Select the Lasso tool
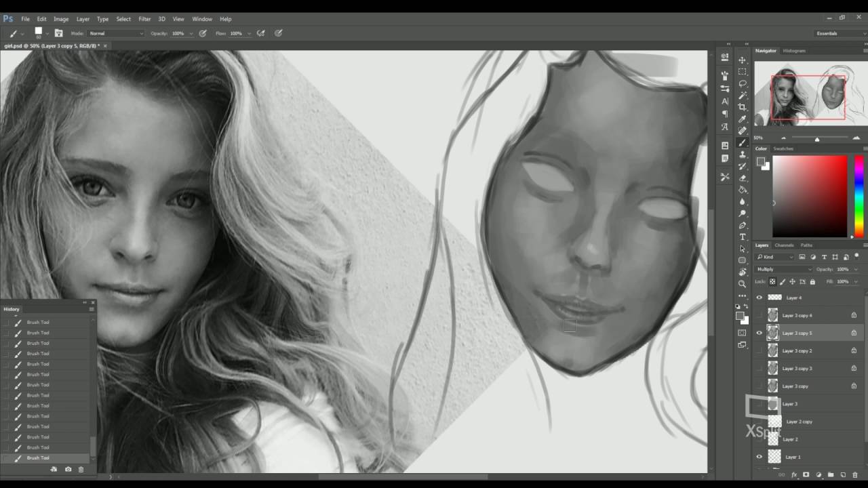The image size is (868, 488). point(743,83)
